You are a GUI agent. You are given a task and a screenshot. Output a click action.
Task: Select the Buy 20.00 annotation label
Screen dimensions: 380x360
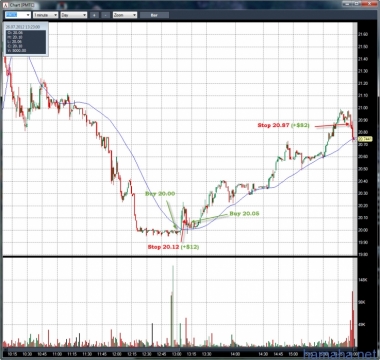(160, 194)
